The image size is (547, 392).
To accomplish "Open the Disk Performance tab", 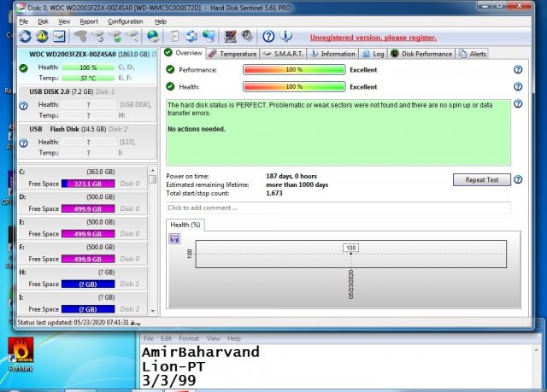I will click(421, 53).
